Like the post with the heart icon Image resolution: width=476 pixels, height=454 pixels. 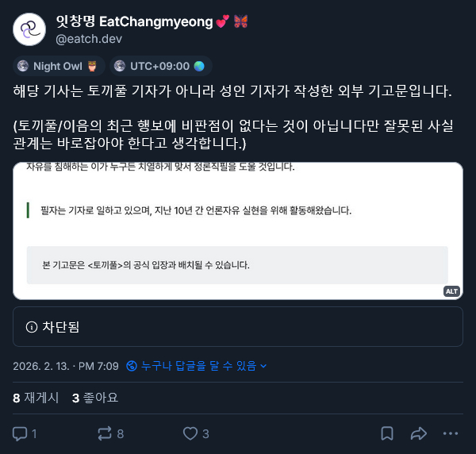coord(190,433)
